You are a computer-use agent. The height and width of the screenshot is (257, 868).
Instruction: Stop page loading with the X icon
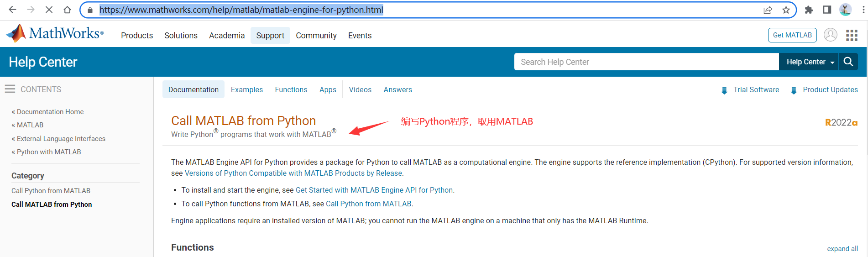click(49, 10)
